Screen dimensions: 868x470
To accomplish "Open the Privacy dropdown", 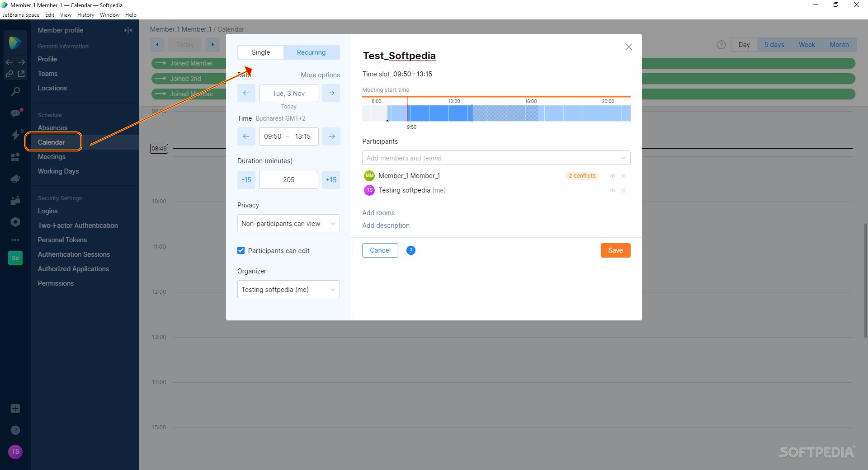I will tap(288, 223).
